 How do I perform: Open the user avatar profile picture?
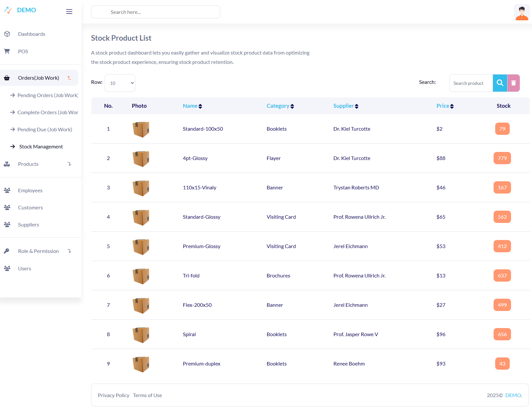click(522, 13)
